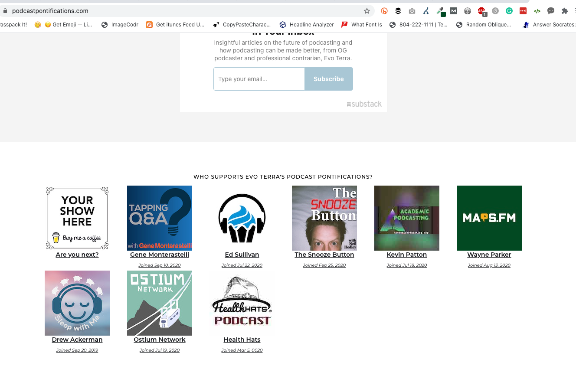Viewport: 576px width, 392px height.
Task: Click Joined Sep 20, 2019 text
Action: coord(77,350)
